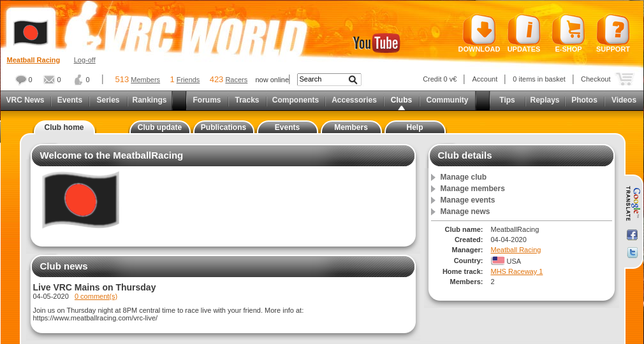This screenshot has width=644, height=344.
Task: Open Photos menu item
Action: point(584,100)
